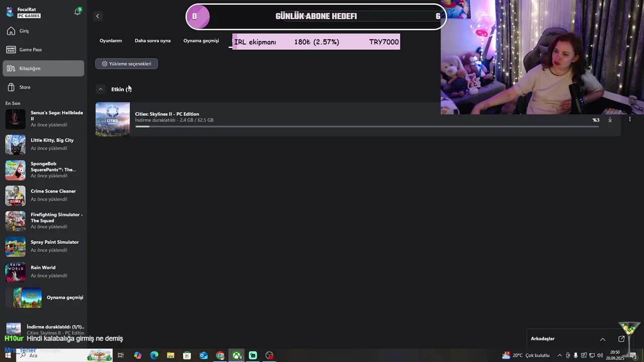The width and height of the screenshot is (644, 362).
Task: Show hidden system tray icons
Action: pyautogui.click(x=559, y=355)
